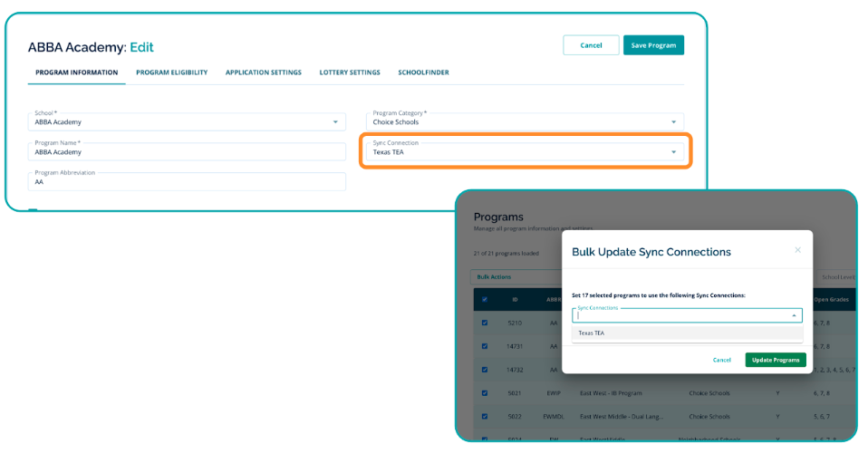
Task: Click the Program Category dropdown arrow
Action: 673,121
